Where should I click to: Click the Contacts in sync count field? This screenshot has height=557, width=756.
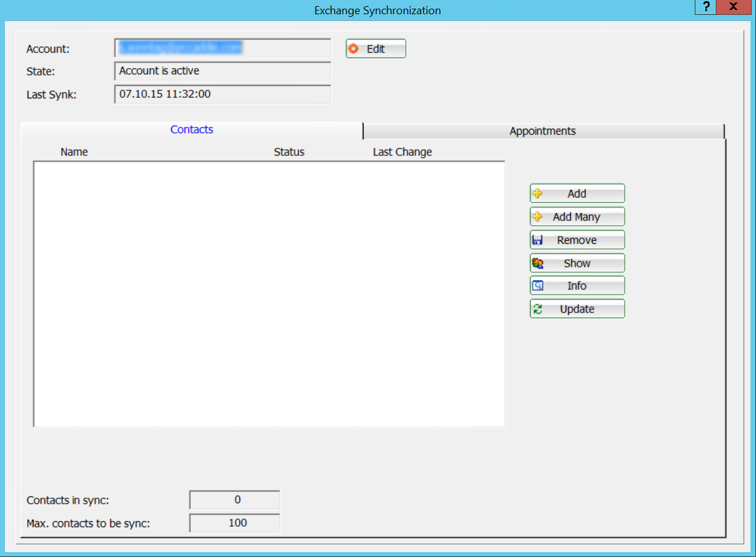tap(234, 500)
